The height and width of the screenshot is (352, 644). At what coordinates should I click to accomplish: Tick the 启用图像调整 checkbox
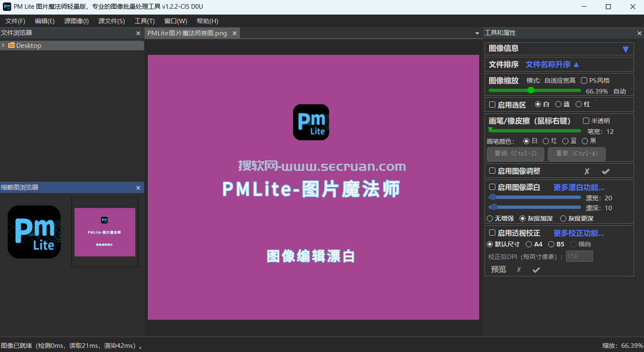point(492,171)
